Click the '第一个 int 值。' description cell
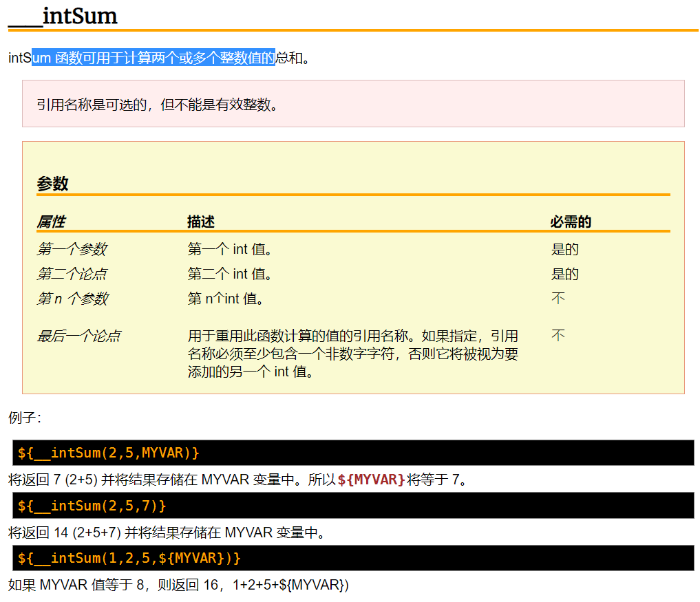 tap(229, 249)
